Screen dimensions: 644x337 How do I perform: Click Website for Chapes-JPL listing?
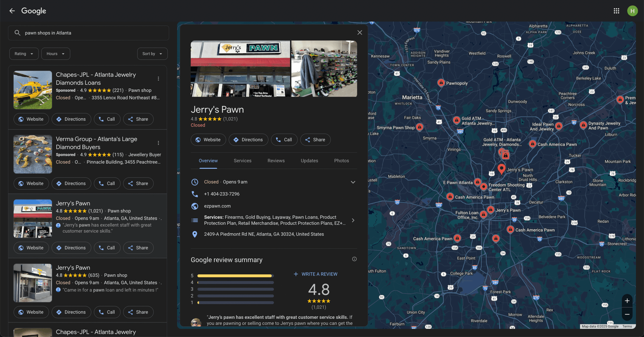coord(31,119)
